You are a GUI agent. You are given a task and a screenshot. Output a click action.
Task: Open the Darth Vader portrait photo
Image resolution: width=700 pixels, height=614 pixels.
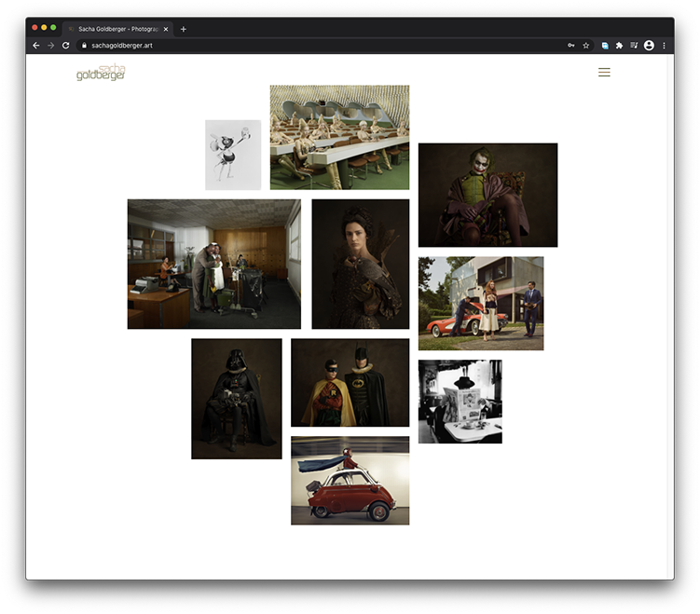pyautogui.click(x=236, y=398)
